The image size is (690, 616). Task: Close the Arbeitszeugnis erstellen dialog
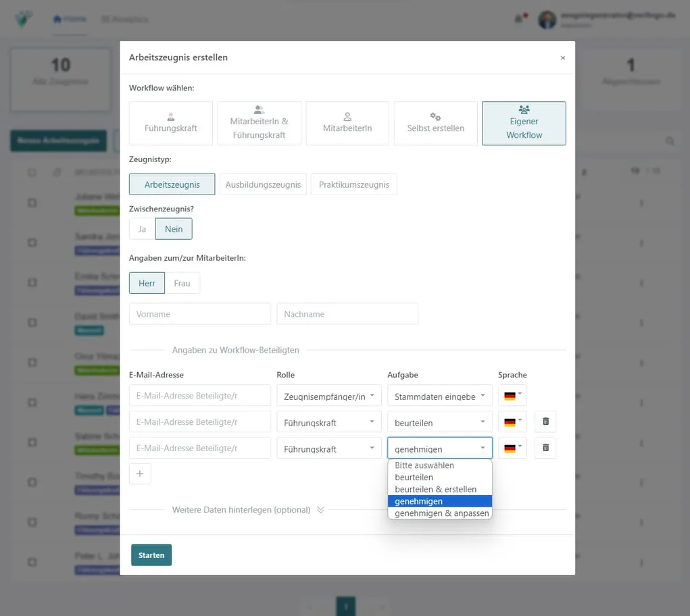click(562, 57)
